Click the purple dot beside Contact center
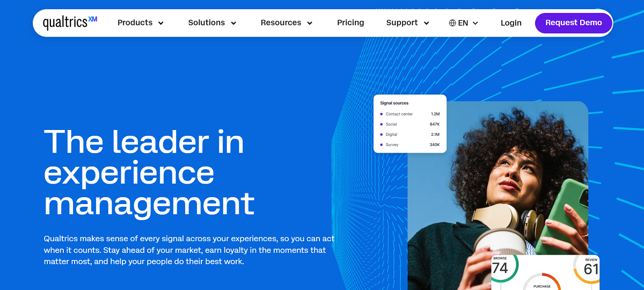Viewport: 644px width, 290px height. coord(381,114)
